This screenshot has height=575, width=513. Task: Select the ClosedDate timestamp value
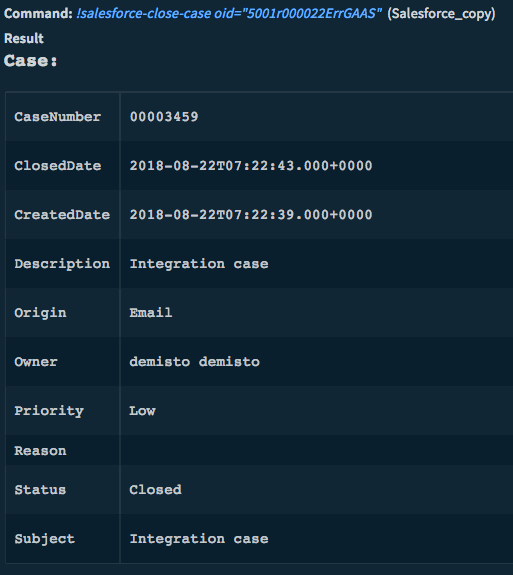pyautogui.click(x=251, y=165)
